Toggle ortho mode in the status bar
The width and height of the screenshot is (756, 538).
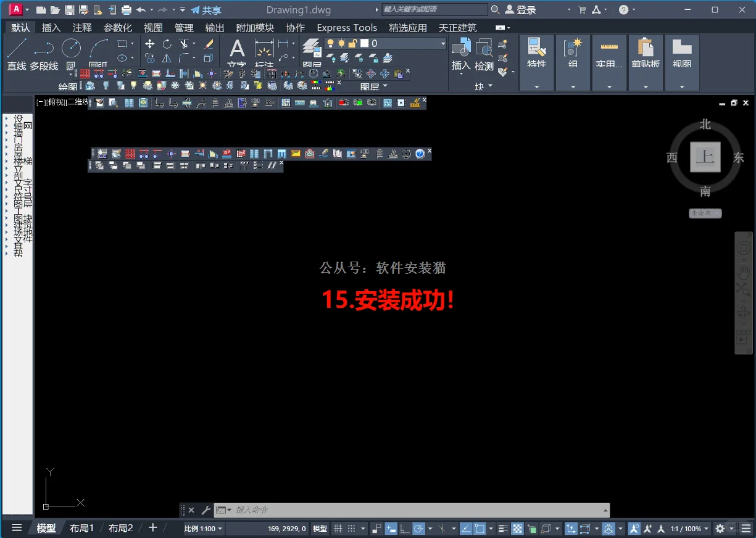point(405,528)
